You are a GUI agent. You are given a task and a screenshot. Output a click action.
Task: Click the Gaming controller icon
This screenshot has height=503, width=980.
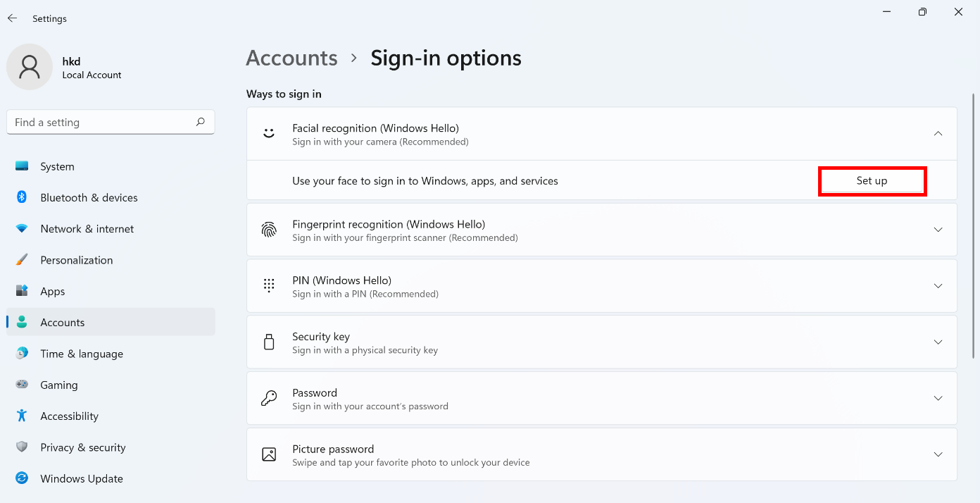coord(22,385)
